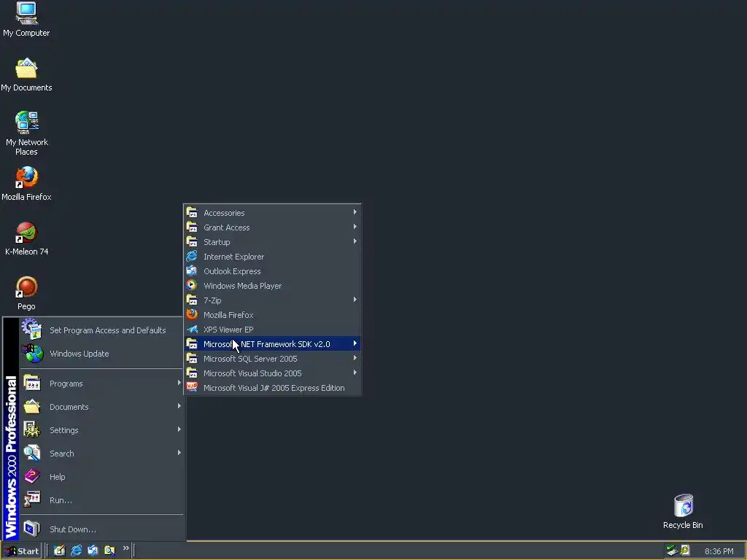747x560 pixels.
Task: Open the My Documents desktop icon
Action: click(26, 74)
